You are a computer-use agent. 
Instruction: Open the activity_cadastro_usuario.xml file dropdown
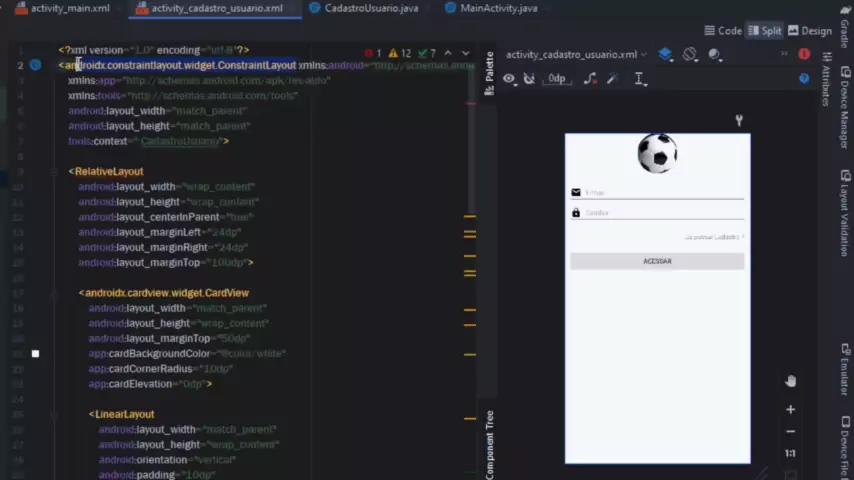tap(576, 54)
